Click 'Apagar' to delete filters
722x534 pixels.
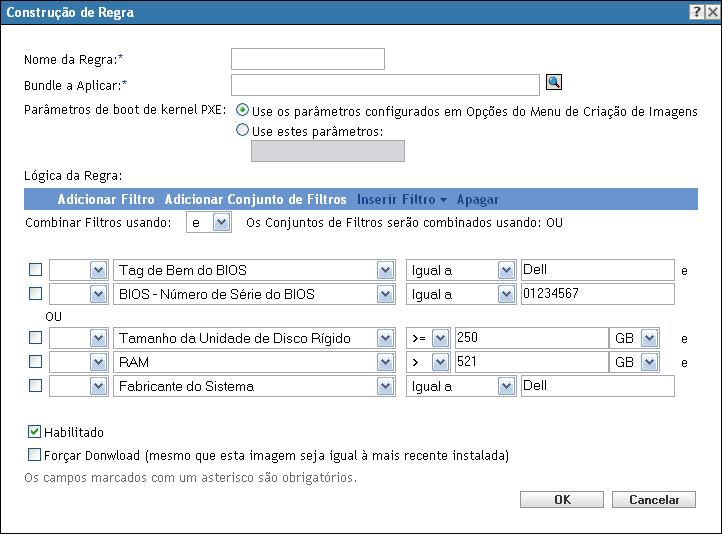(x=477, y=199)
